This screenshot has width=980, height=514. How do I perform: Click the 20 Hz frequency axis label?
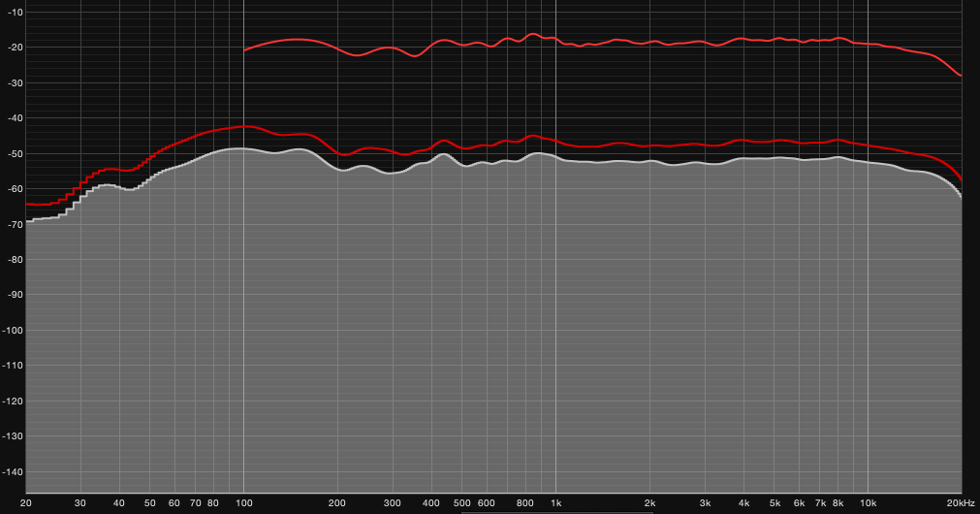coord(25,502)
